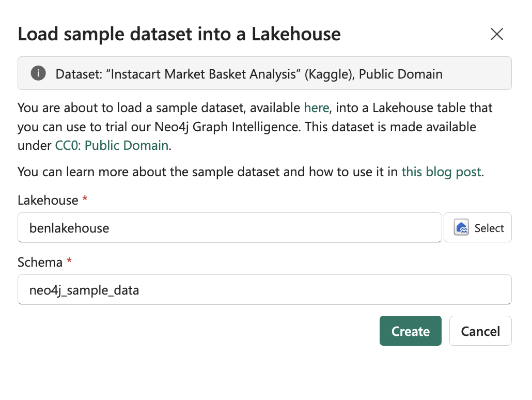This screenshot has width=532, height=400.
Task: Click the dataset name banner text
Action: point(249,74)
